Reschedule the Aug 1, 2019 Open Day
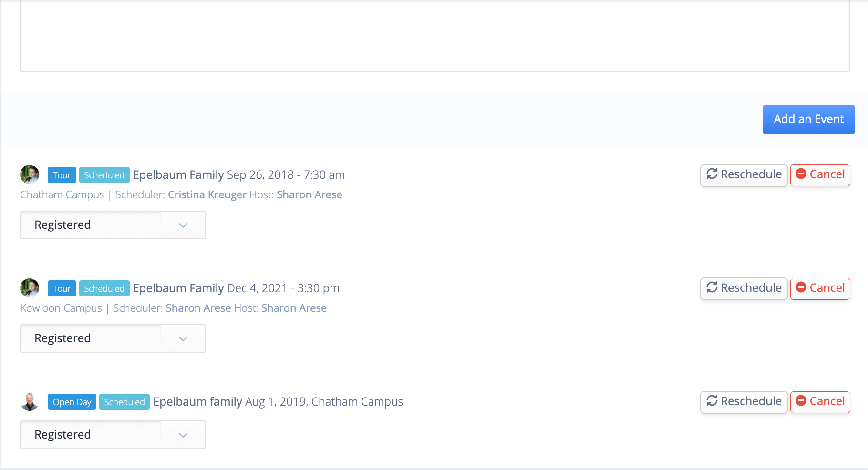 [x=744, y=402]
